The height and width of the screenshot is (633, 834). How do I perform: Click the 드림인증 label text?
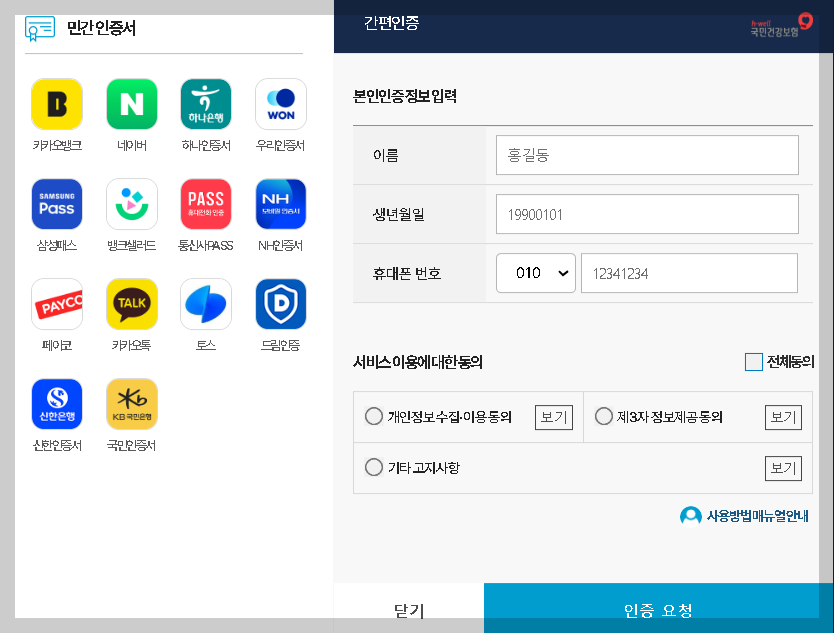point(280,345)
